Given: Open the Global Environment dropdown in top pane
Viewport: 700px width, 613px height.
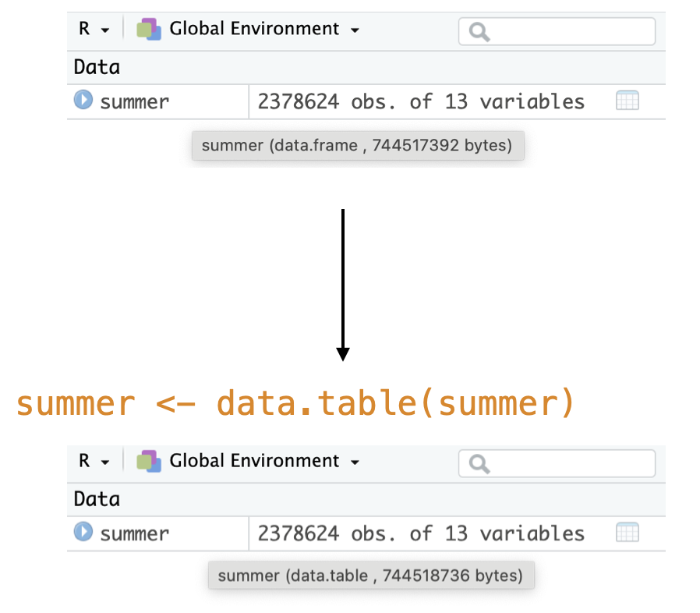Looking at the screenshot, I should (355, 29).
